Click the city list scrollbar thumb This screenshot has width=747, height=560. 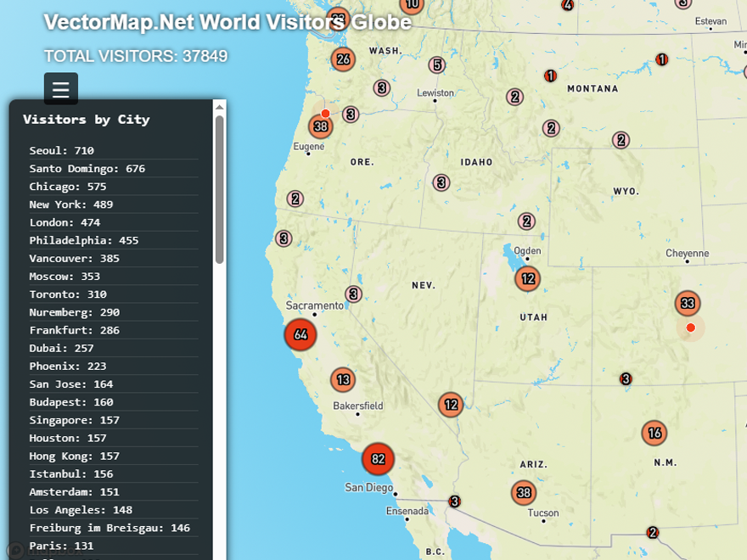(x=219, y=189)
